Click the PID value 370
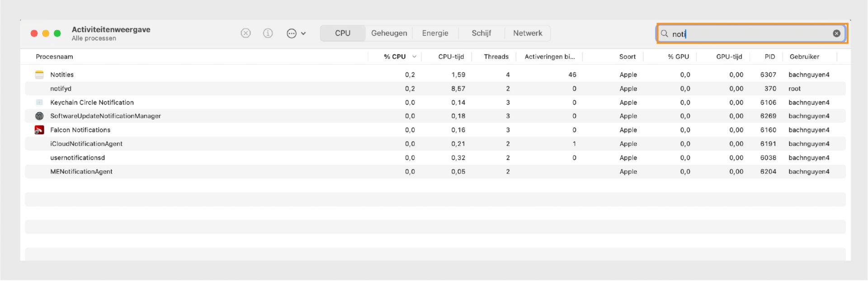This screenshot has height=281, width=868. (770, 89)
